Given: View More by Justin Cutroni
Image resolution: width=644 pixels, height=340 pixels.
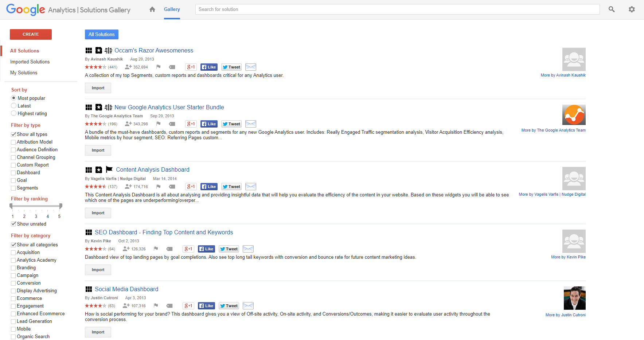Looking at the screenshot, I should tap(566, 315).
